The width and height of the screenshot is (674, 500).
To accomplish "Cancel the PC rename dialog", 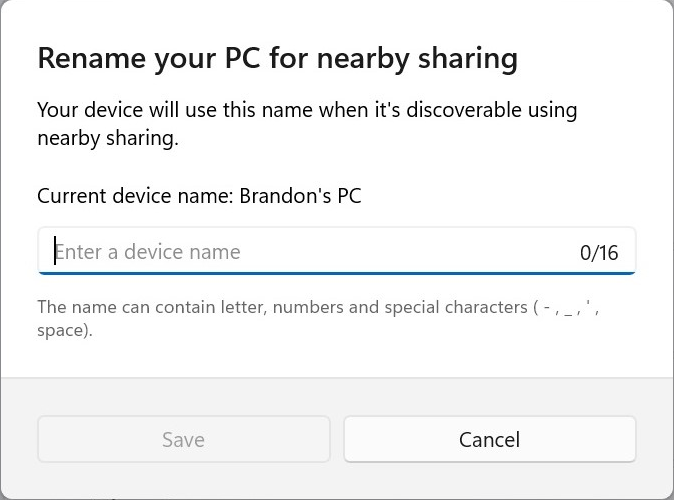I will click(490, 439).
